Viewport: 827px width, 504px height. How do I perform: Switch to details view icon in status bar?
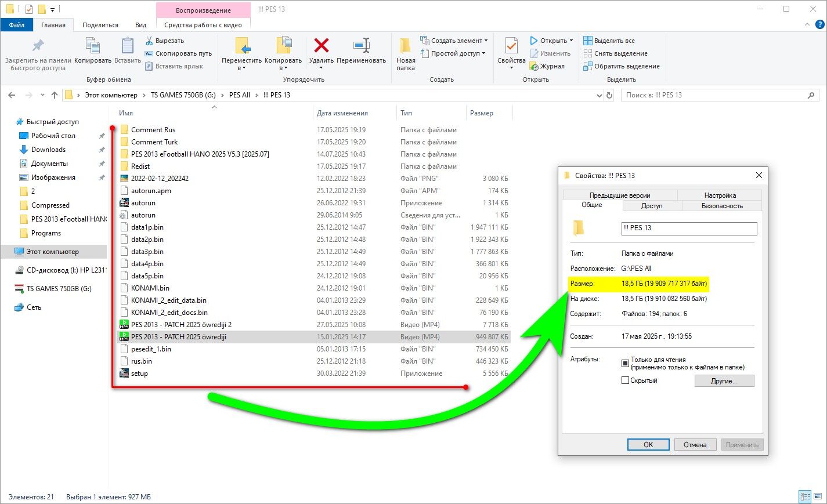coord(805,496)
